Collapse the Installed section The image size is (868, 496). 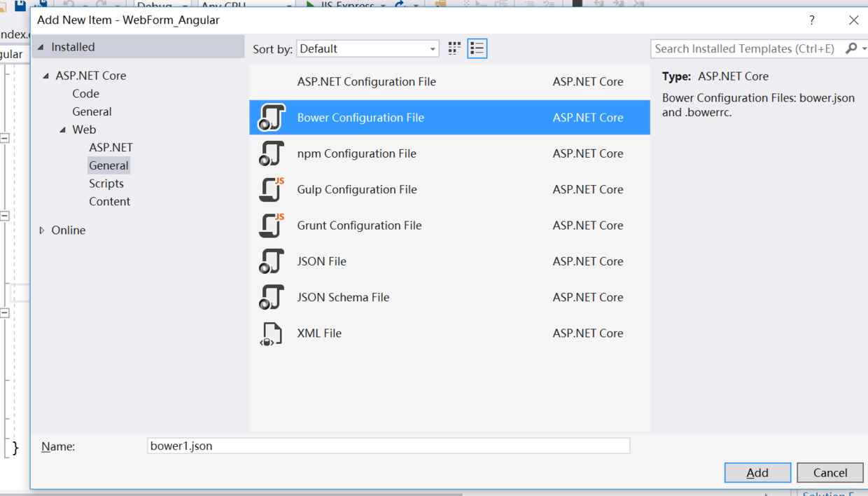41,47
